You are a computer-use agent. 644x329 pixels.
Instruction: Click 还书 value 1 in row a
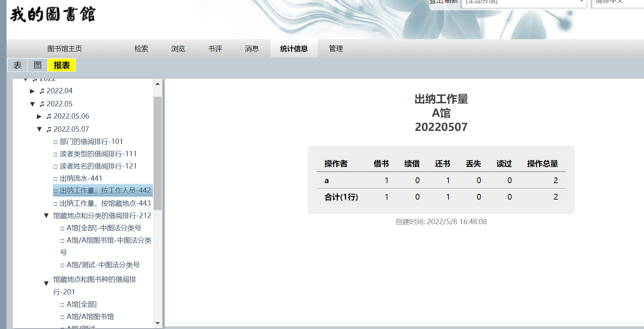point(448,181)
